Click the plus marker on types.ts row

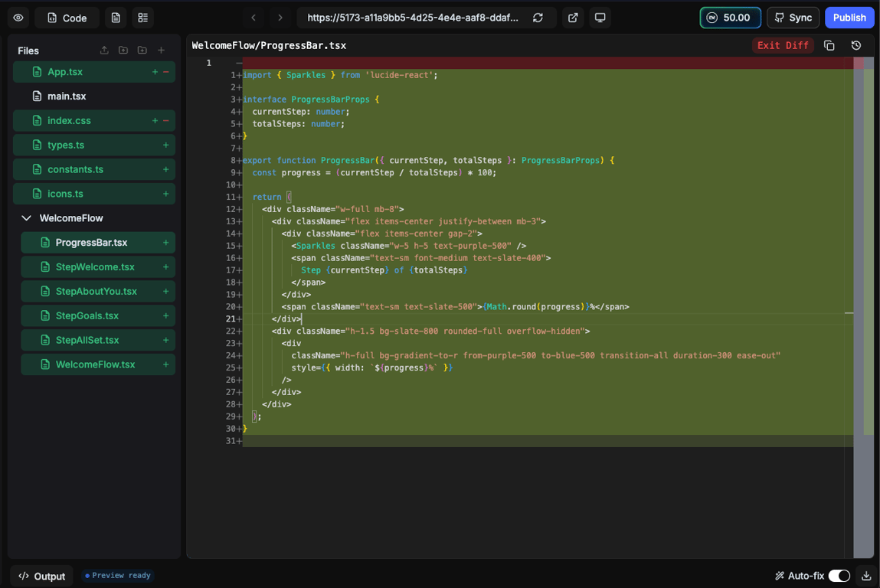tap(166, 145)
